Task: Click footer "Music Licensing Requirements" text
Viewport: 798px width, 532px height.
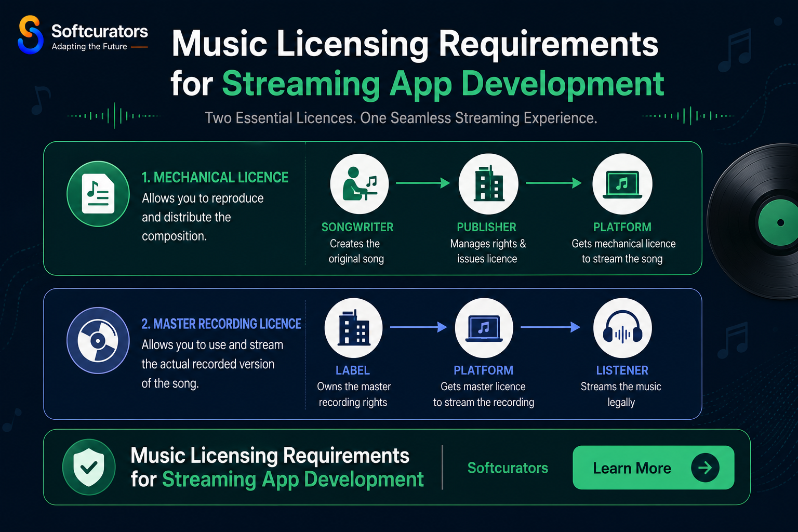Action: tap(270, 456)
